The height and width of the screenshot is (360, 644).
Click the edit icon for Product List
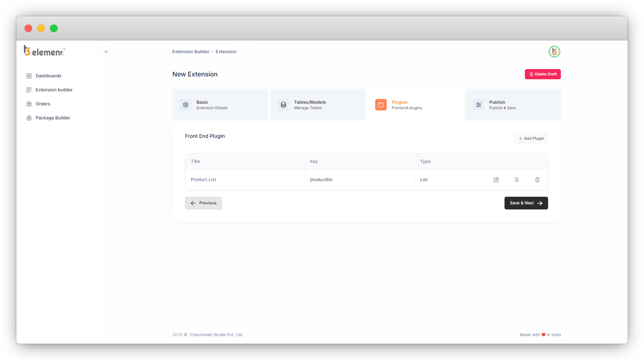[x=496, y=180]
